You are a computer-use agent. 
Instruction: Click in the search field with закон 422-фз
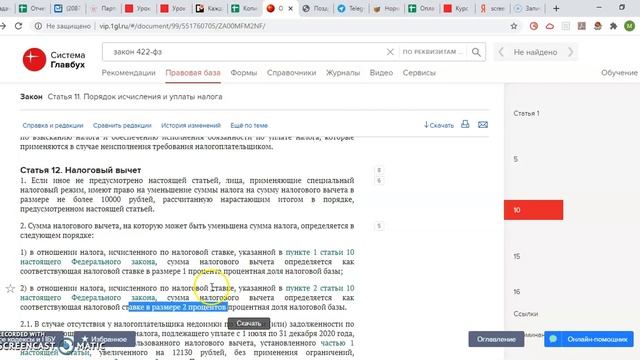point(245,52)
